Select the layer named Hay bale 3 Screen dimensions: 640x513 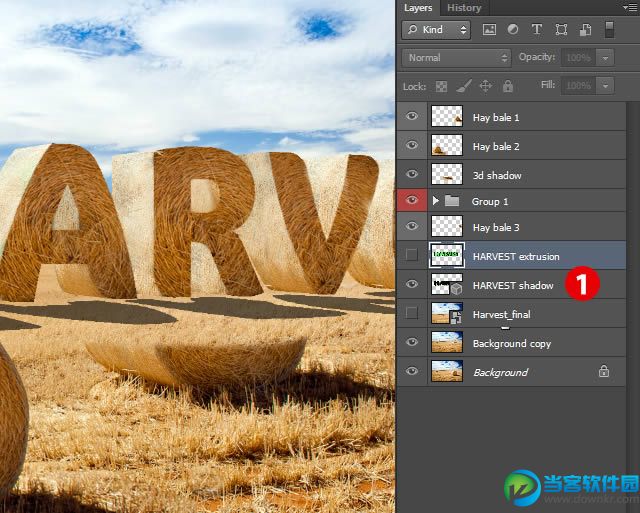click(496, 228)
